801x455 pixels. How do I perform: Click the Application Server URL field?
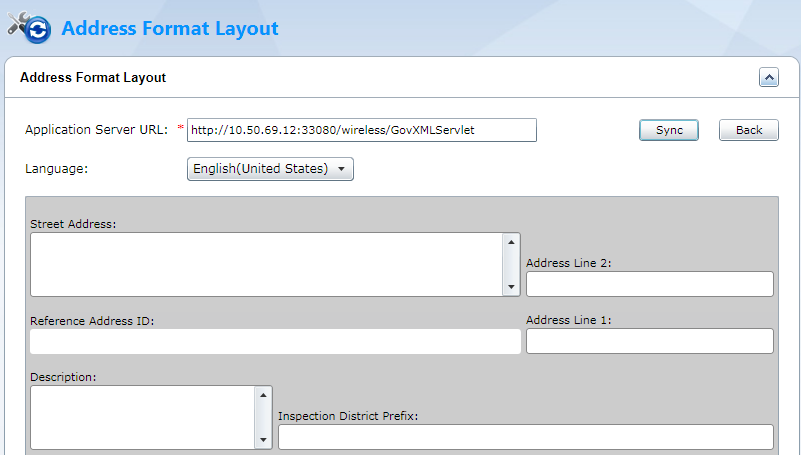coord(361,130)
